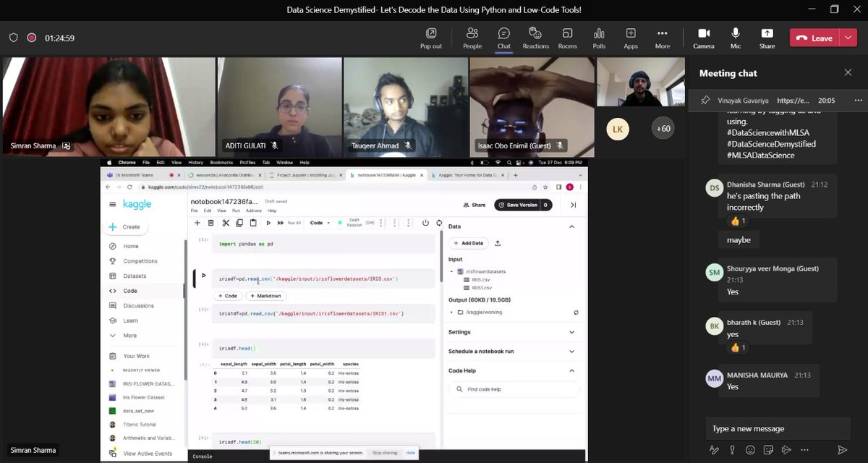Leave the meeting

814,38
